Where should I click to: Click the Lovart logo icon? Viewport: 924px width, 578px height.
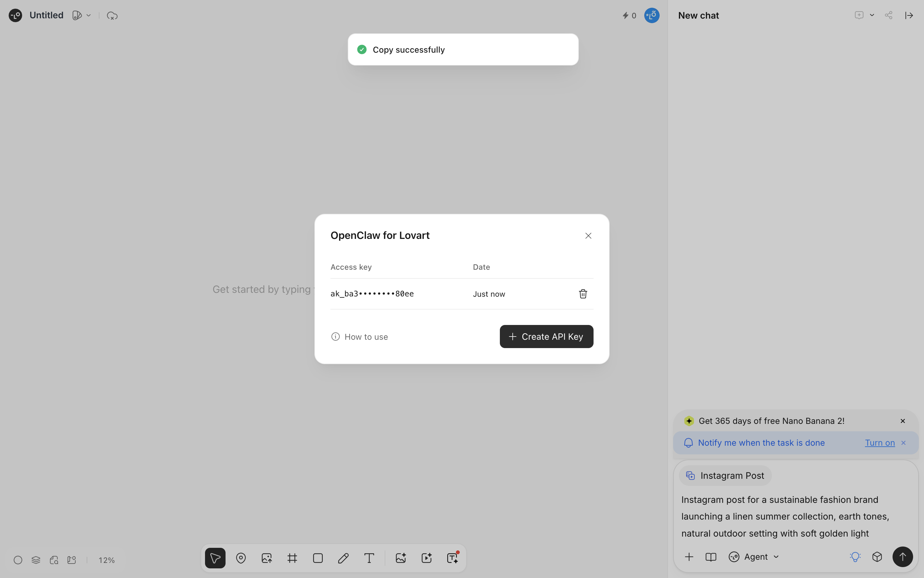(15, 15)
